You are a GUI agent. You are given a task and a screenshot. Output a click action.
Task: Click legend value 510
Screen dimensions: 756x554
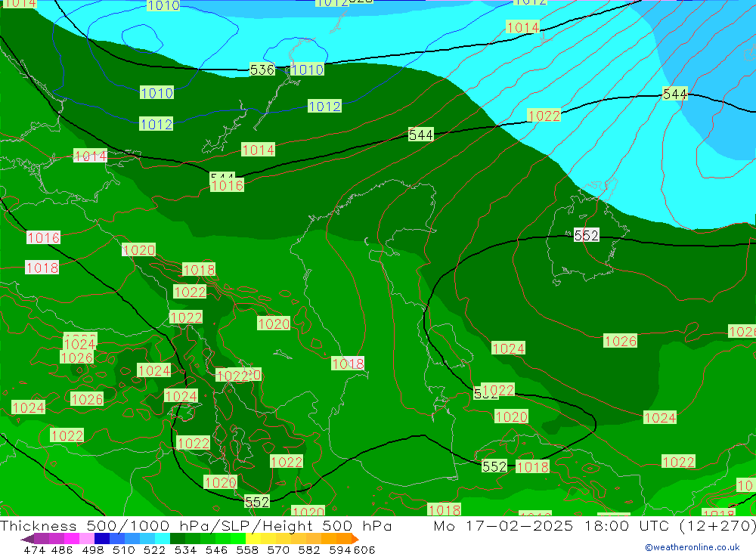123,549
